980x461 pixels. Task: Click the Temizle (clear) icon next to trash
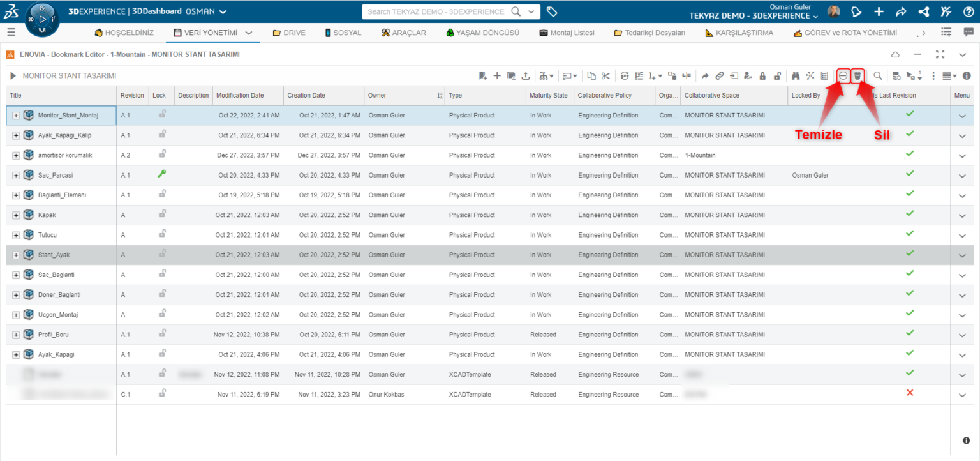pos(843,75)
